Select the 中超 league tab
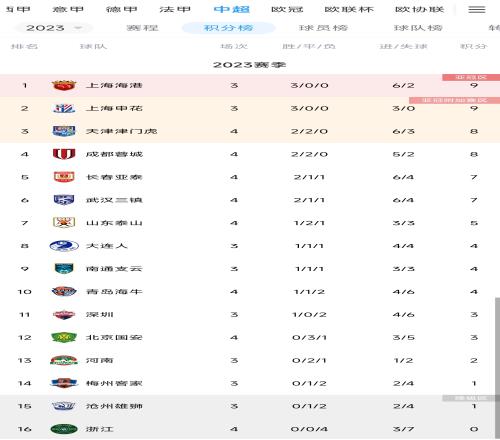This screenshot has height=440, width=500. pos(232,10)
